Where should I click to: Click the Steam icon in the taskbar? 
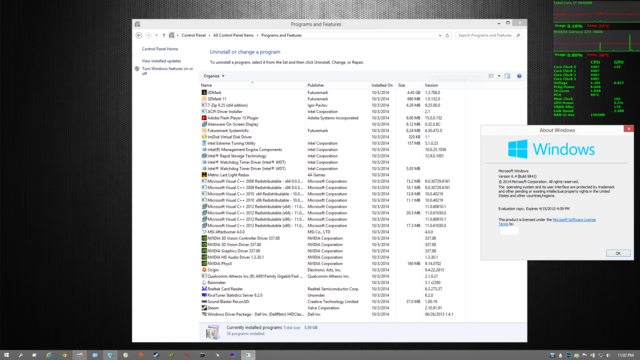point(156,355)
